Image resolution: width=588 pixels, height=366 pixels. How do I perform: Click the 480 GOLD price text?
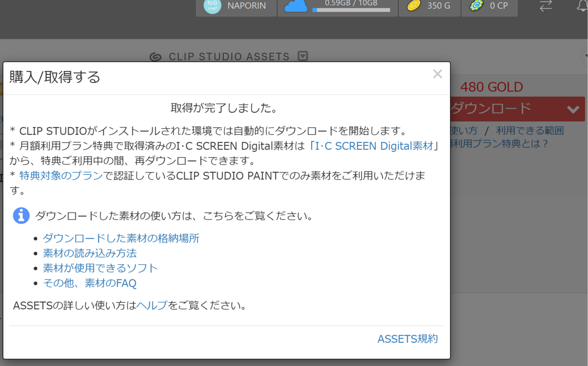tap(491, 87)
